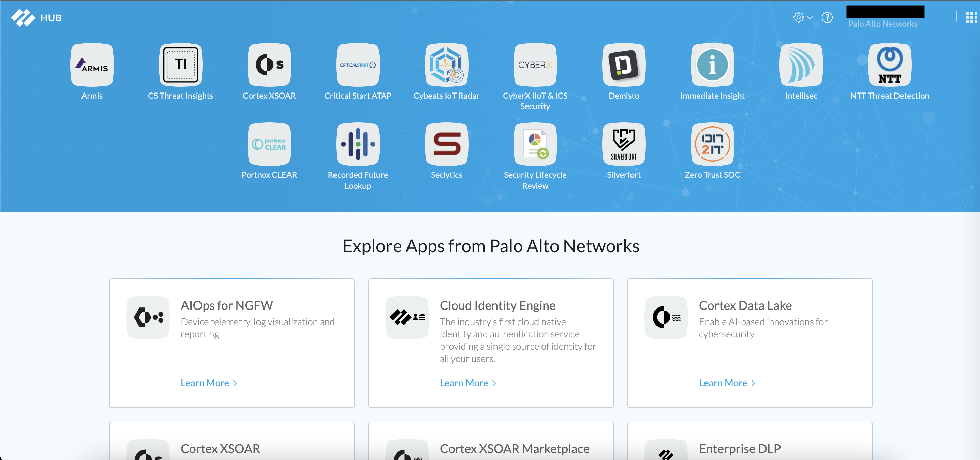Open the Armis app icon
The height and width of the screenshot is (460, 980).
pyautogui.click(x=92, y=65)
